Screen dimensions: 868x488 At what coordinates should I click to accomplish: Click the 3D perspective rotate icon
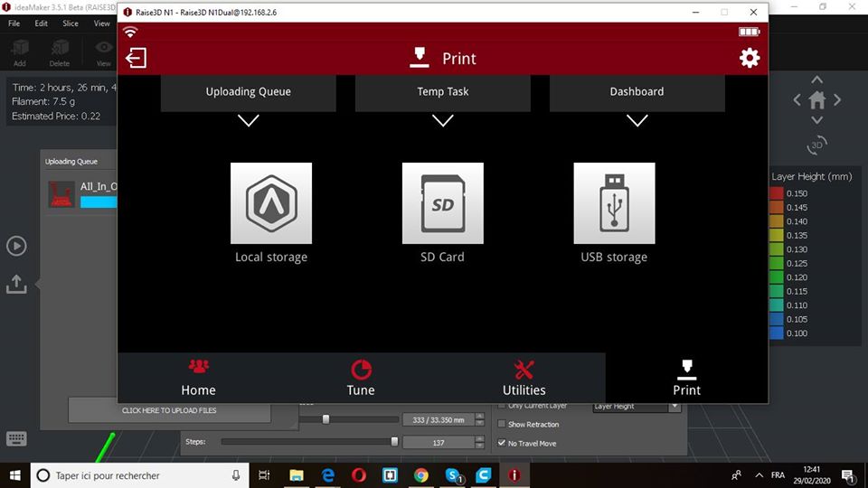816,145
